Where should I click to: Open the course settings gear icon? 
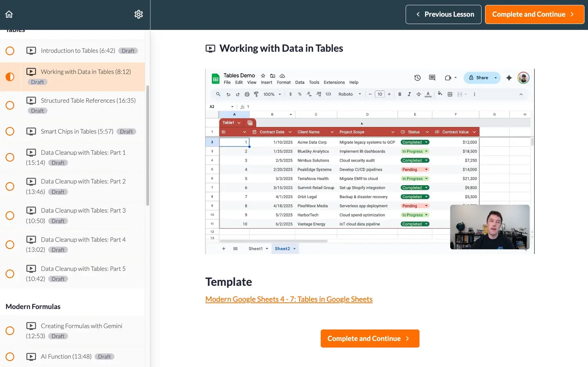pos(138,15)
